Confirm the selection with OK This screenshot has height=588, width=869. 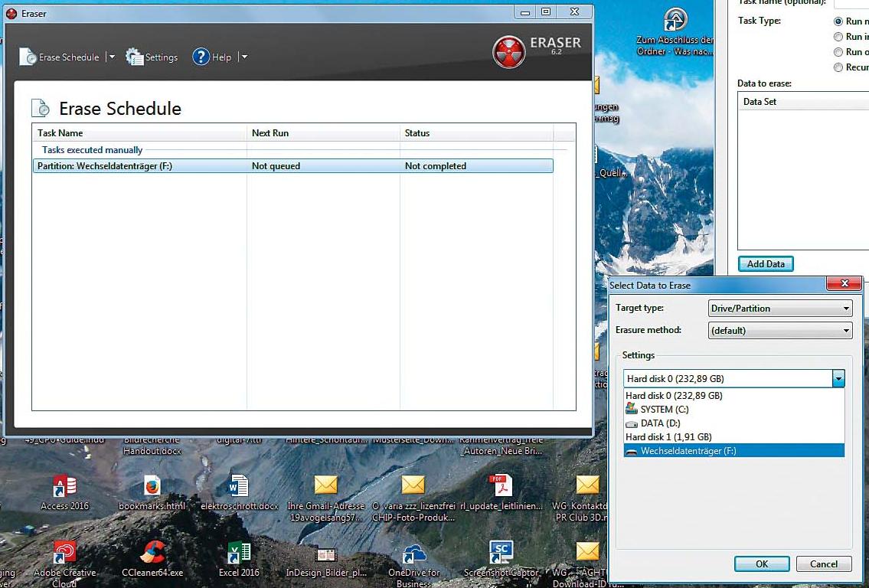coord(761,563)
